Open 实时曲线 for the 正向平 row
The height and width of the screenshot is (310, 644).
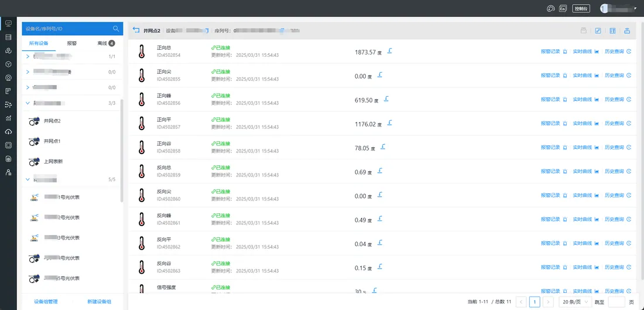click(x=585, y=123)
